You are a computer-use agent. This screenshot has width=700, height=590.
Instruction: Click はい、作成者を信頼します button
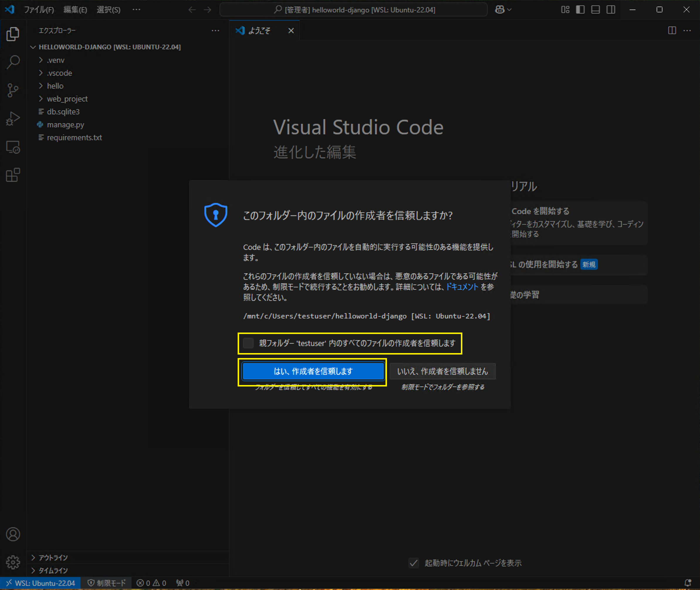tap(313, 371)
